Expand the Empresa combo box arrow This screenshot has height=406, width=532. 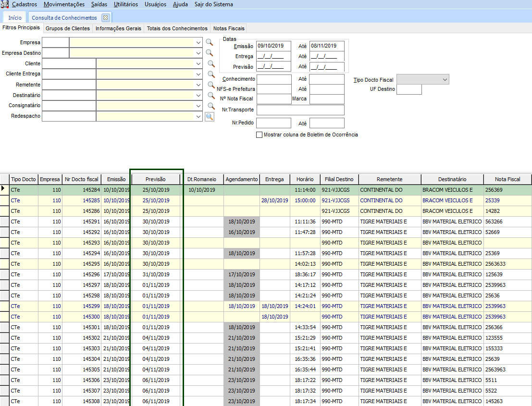click(198, 42)
